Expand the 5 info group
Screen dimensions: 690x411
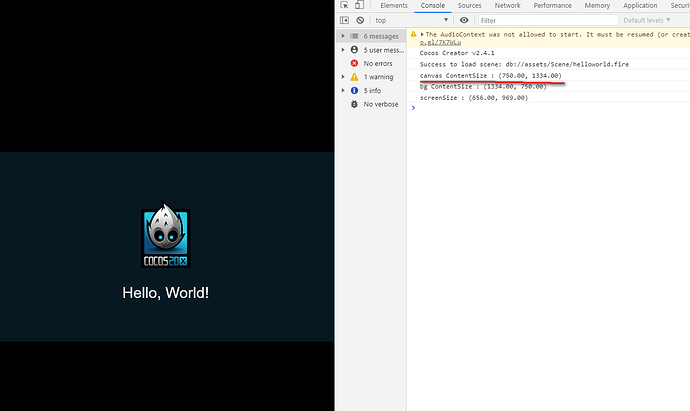coord(343,90)
